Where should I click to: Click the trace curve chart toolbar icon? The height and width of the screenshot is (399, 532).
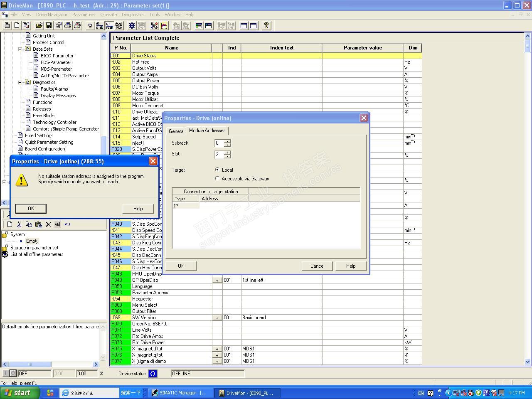[x=164, y=26]
